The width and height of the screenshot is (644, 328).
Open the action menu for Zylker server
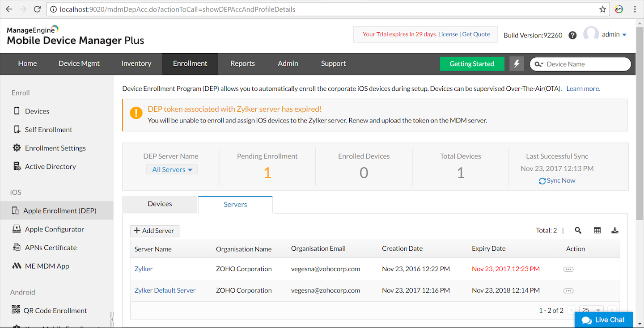(x=568, y=269)
